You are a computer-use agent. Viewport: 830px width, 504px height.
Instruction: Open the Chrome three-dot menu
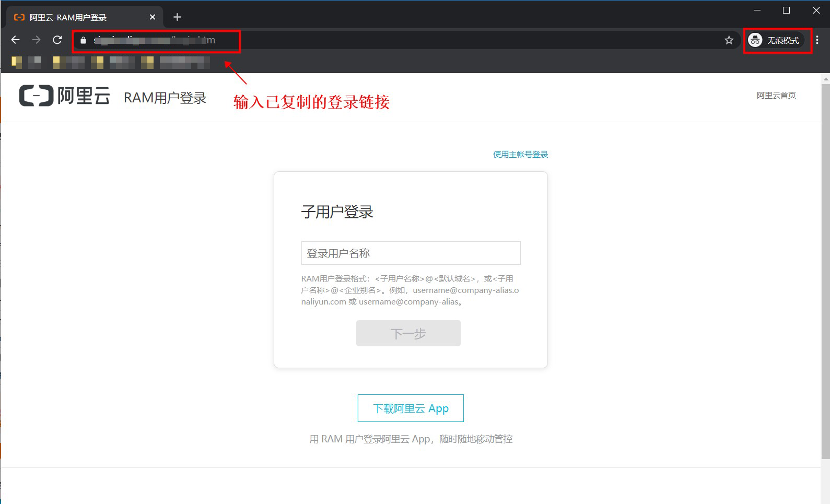(x=817, y=40)
